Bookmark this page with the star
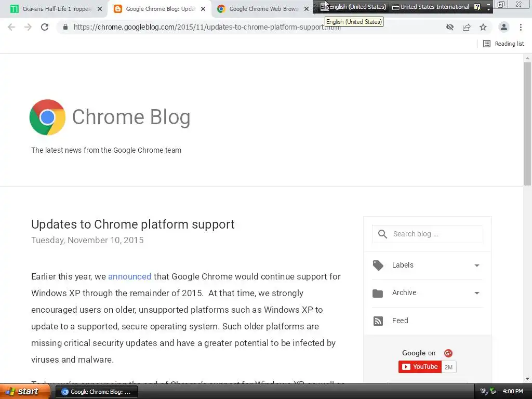 coord(483,27)
